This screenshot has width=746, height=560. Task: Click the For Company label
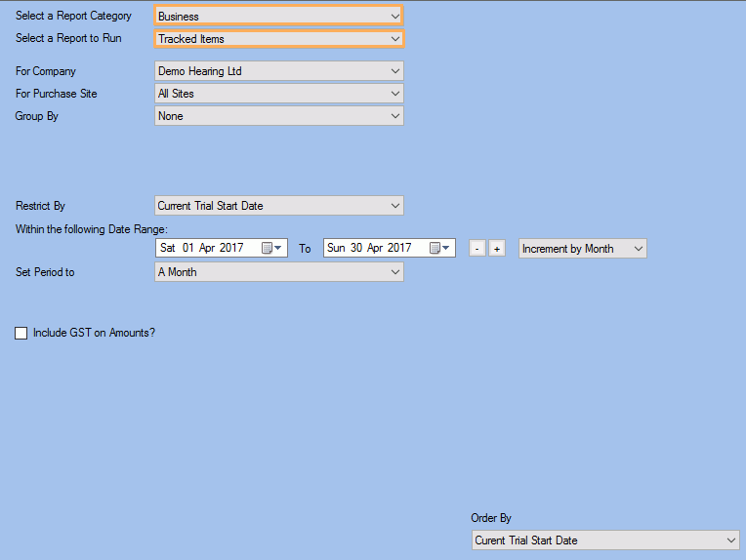click(46, 71)
